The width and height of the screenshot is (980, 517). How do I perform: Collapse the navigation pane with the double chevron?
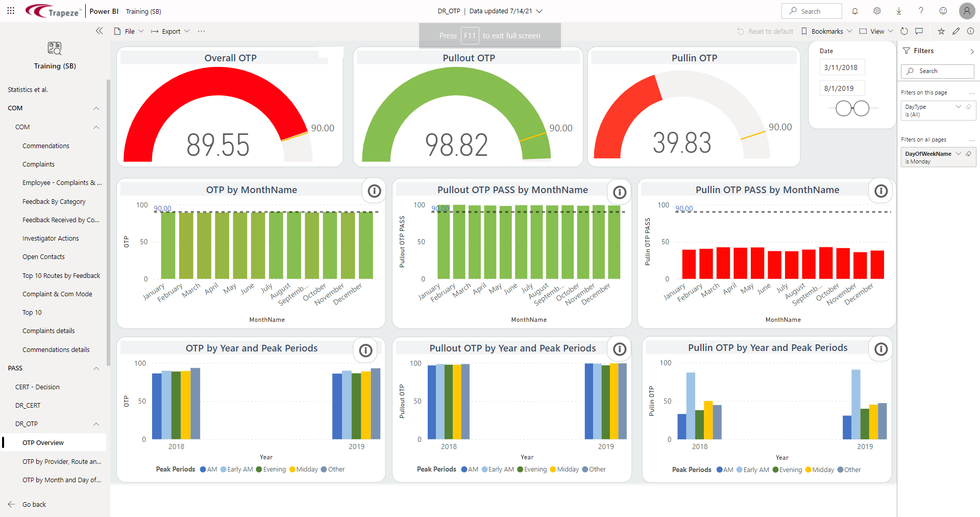[100, 31]
